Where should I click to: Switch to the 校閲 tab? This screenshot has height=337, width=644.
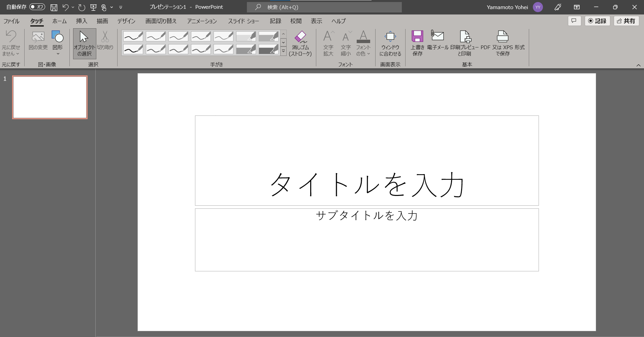point(296,21)
